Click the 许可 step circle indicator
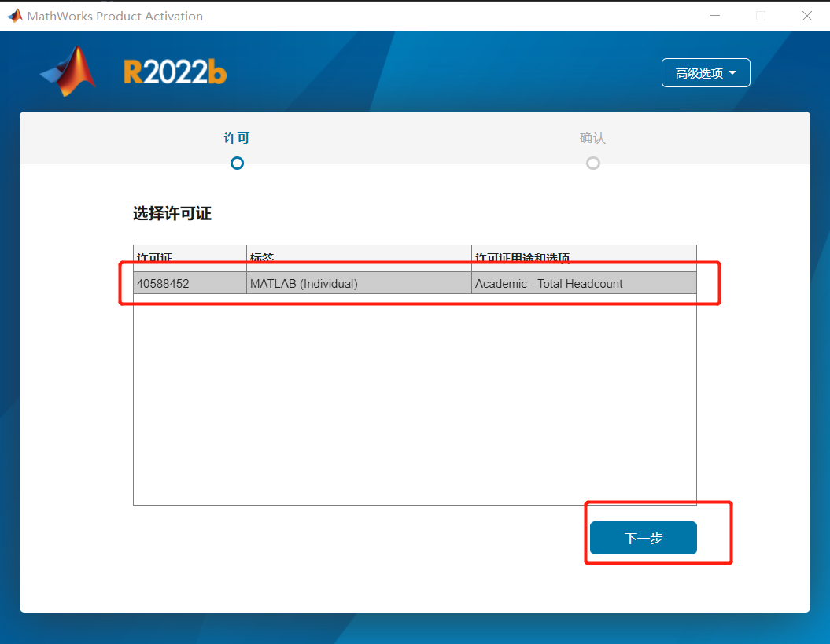The width and height of the screenshot is (830, 644). 237,164
